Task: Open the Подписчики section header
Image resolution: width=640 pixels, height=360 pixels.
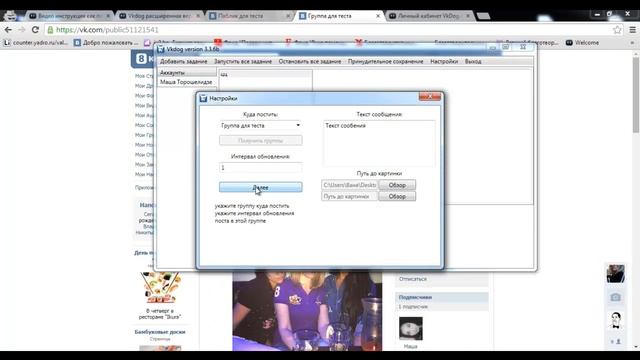Action: (442, 297)
